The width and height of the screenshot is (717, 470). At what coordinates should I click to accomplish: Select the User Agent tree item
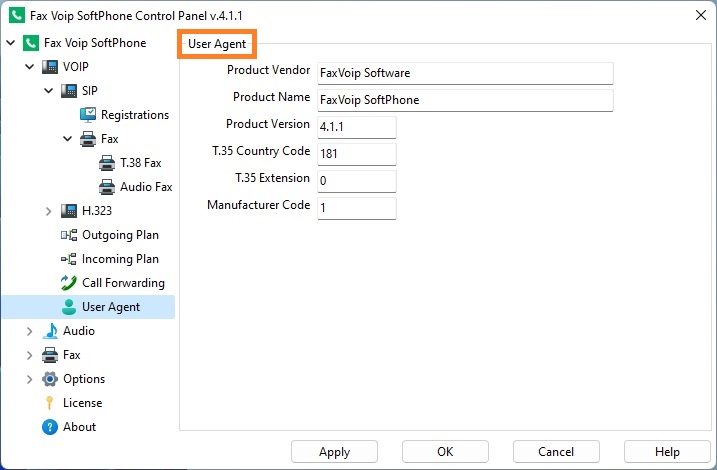click(111, 307)
